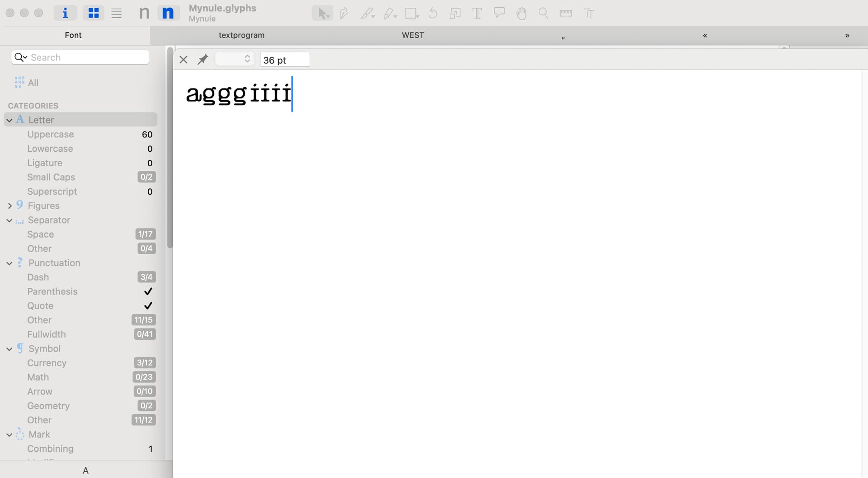Open the WEST tab

click(x=413, y=35)
